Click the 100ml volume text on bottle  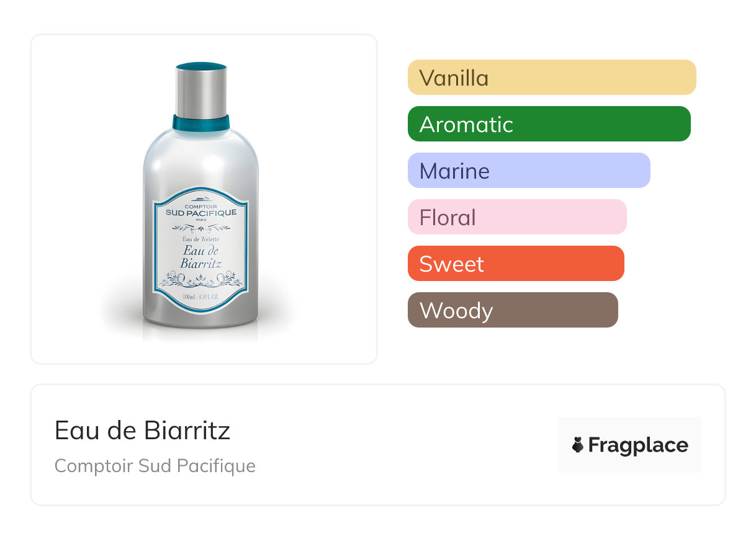click(200, 298)
